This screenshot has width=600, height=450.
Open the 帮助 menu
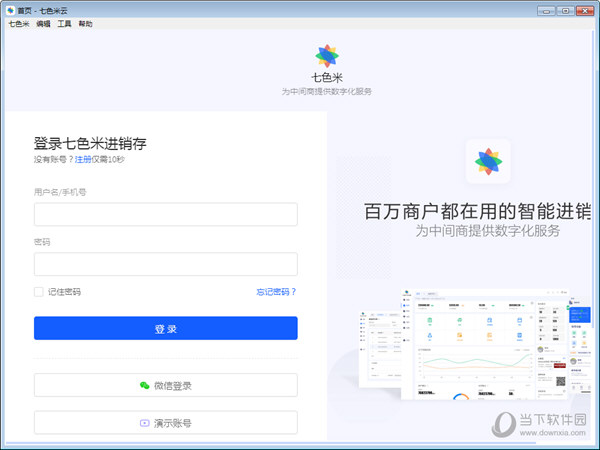pyautogui.click(x=85, y=24)
